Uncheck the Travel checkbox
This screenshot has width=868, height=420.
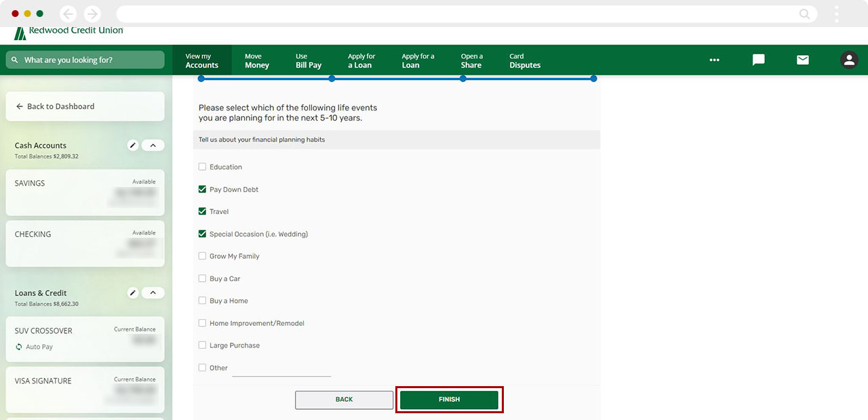pyautogui.click(x=202, y=211)
